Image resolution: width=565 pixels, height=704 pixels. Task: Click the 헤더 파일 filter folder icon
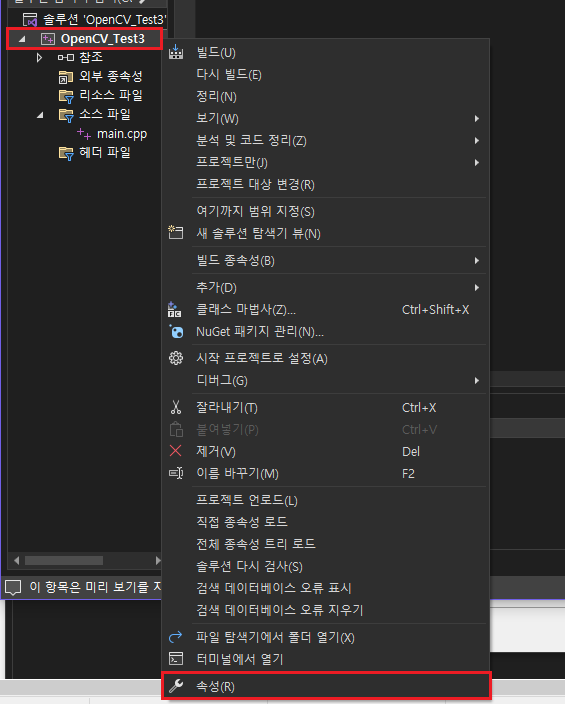tap(66, 154)
